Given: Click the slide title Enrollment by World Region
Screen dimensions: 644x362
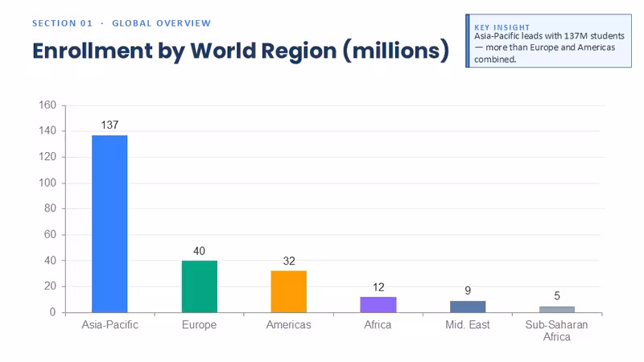Looking at the screenshot, I should [241, 51].
